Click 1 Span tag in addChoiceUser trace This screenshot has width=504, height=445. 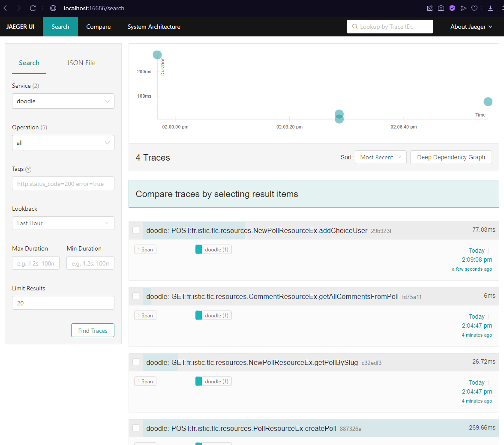(x=145, y=250)
